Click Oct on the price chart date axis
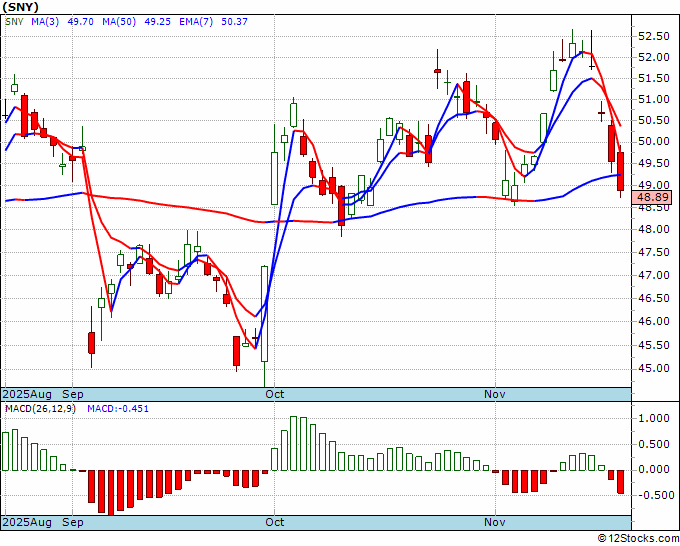Viewport: 680px width, 546px height. click(275, 394)
